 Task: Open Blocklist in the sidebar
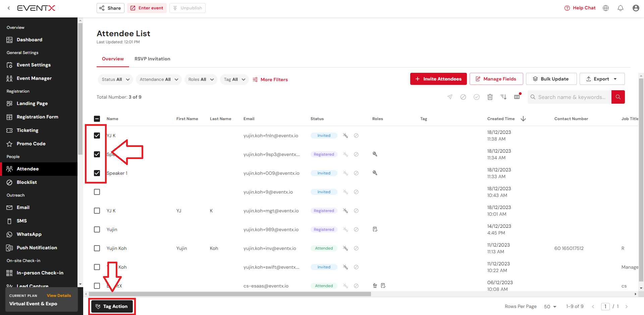pyautogui.click(x=27, y=182)
